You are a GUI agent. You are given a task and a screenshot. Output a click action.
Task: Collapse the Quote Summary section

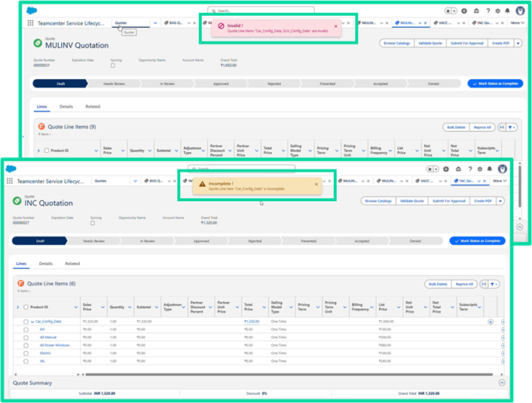[502, 383]
